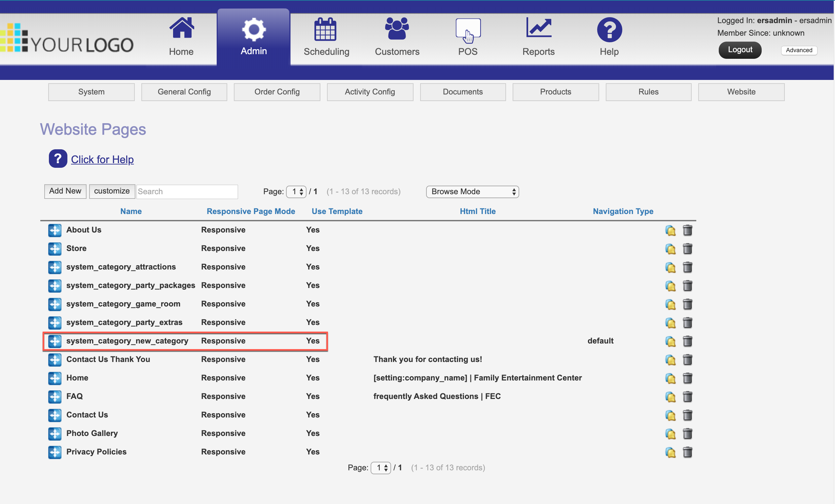This screenshot has width=835, height=504.
Task: Open the System submenu tab
Action: click(91, 92)
